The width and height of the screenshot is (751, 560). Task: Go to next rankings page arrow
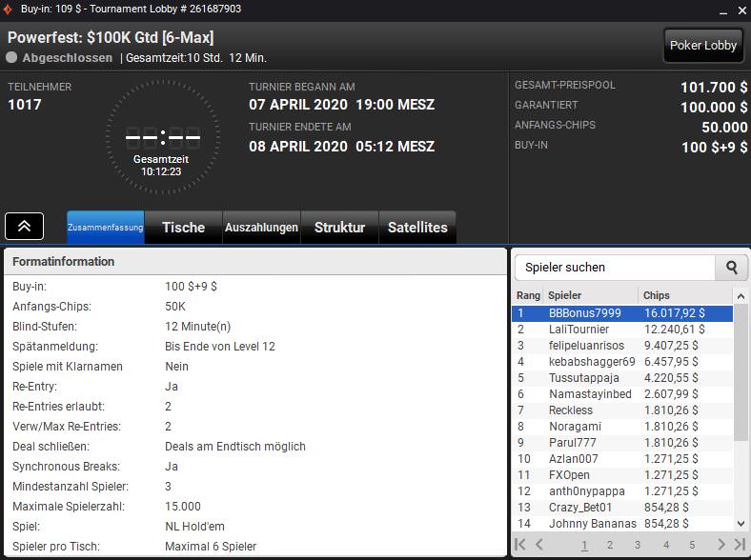click(721, 545)
